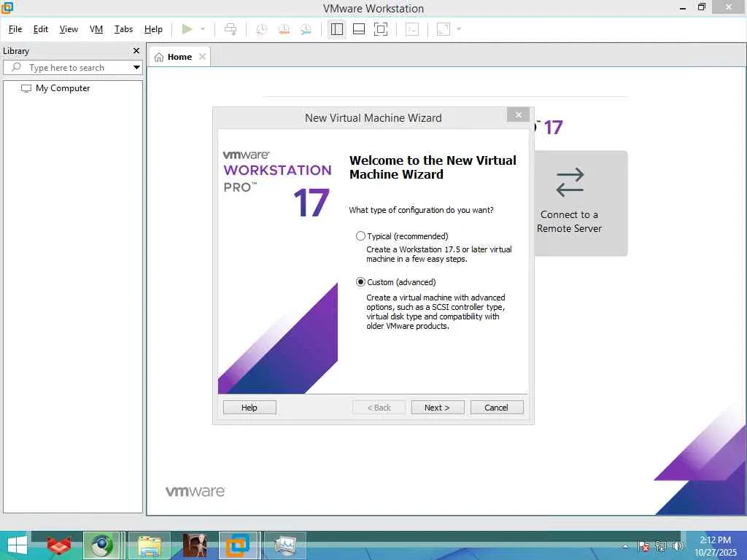The height and width of the screenshot is (560, 747).
Task: Open the brown figure taskbar app icon
Action: pyautogui.click(x=195, y=545)
